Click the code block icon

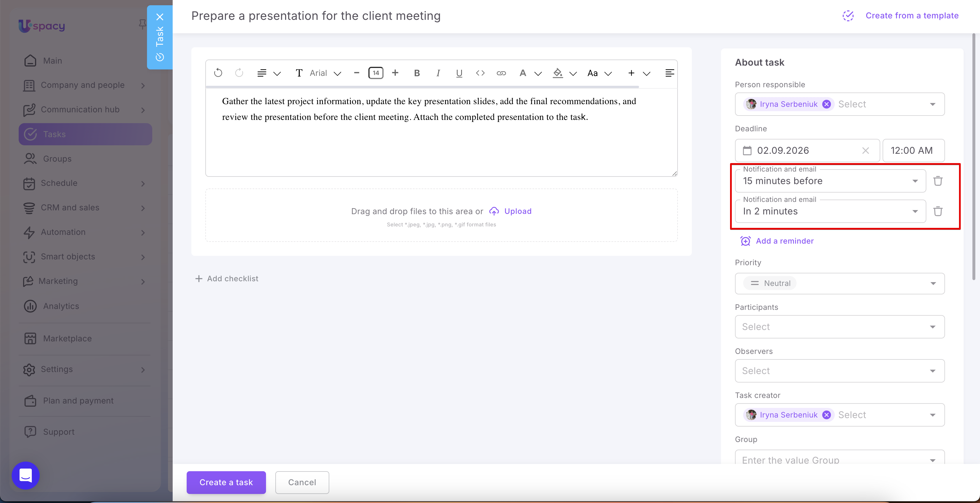click(480, 73)
